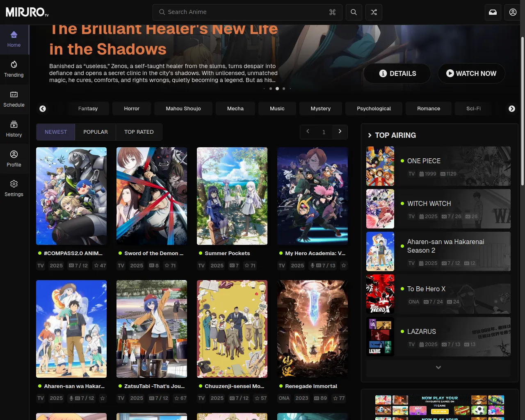Click the Summer Pockets title text
Screen dimensions: 525x420
point(227,253)
